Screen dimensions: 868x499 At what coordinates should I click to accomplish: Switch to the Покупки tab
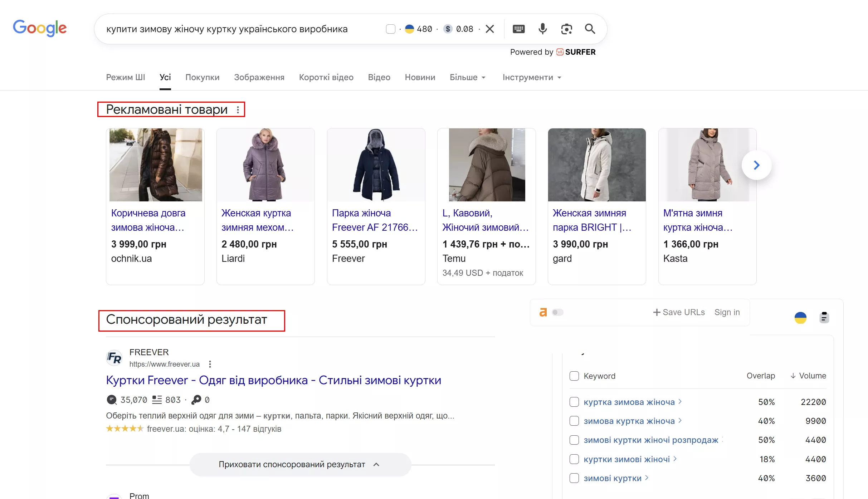pos(202,78)
